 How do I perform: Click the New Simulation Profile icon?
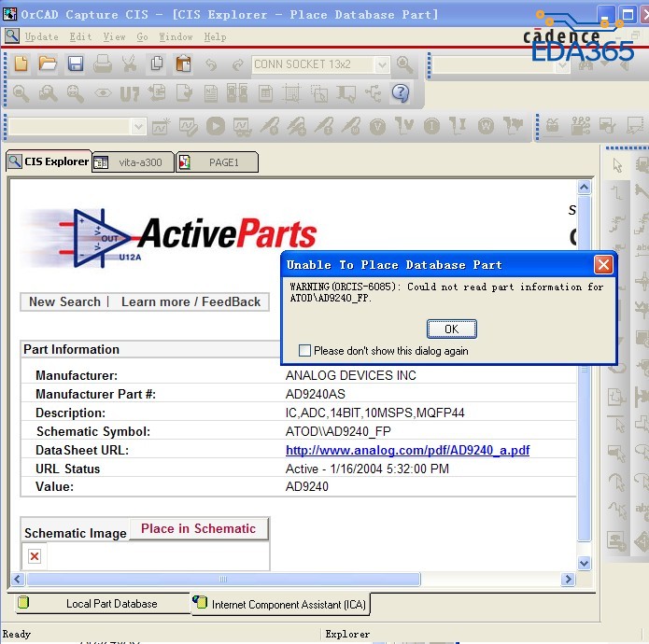[x=161, y=126]
